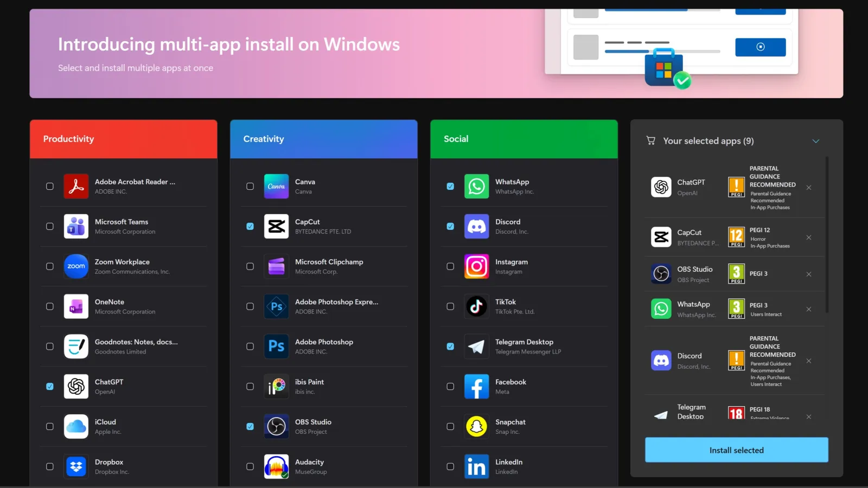Screen dimensions: 868x488
Task: Click the PEGI 18 rating badge on Telegram Desktop
Action: point(736,413)
